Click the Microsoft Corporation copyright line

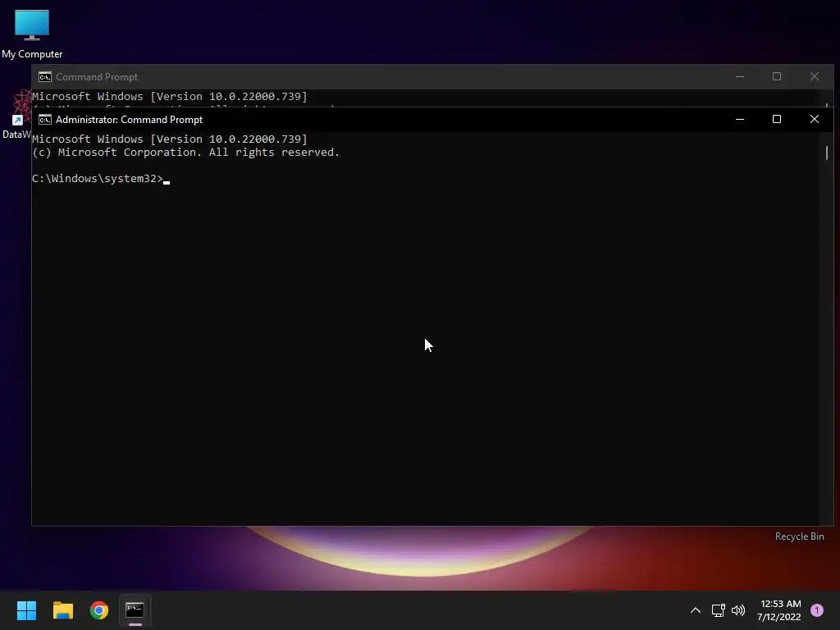click(x=185, y=153)
